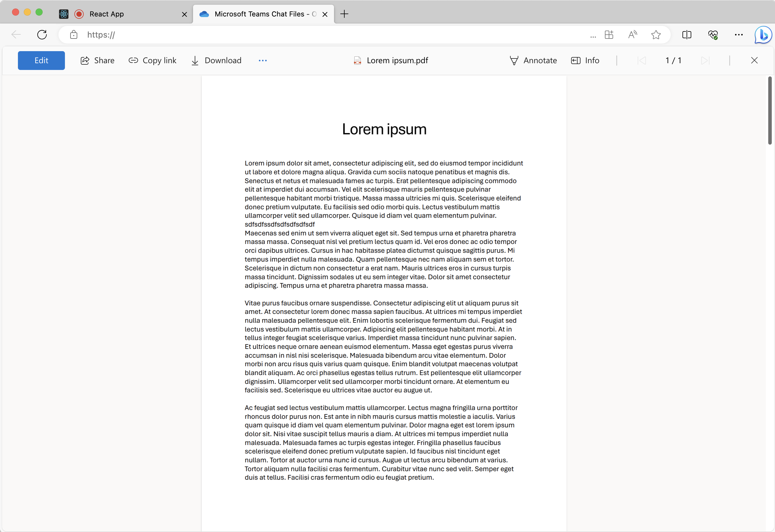Click the Edit button
Viewport: 775px width, 532px height.
pyautogui.click(x=41, y=60)
